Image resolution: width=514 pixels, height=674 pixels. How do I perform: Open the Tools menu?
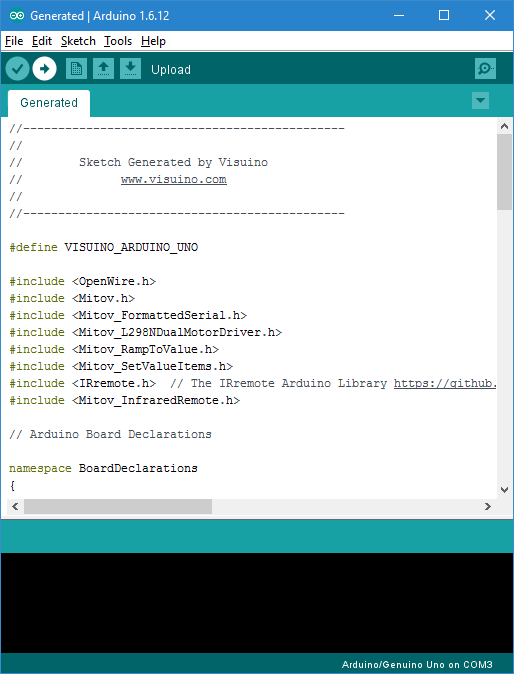click(x=118, y=41)
